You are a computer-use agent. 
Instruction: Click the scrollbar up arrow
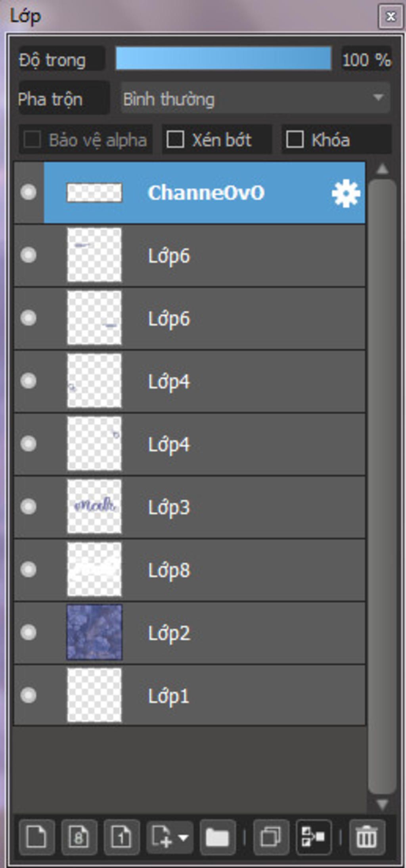(x=383, y=169)
